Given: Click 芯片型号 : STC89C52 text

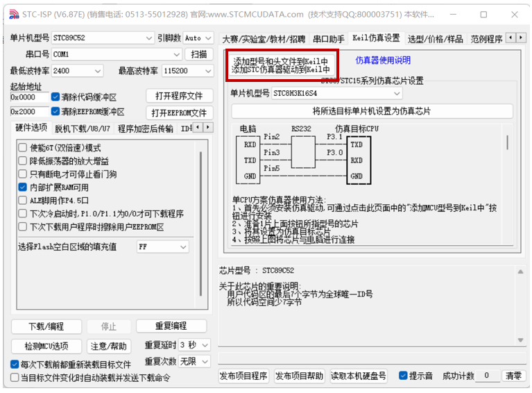Looking at the screenshot, I should (x=257, y=270).
